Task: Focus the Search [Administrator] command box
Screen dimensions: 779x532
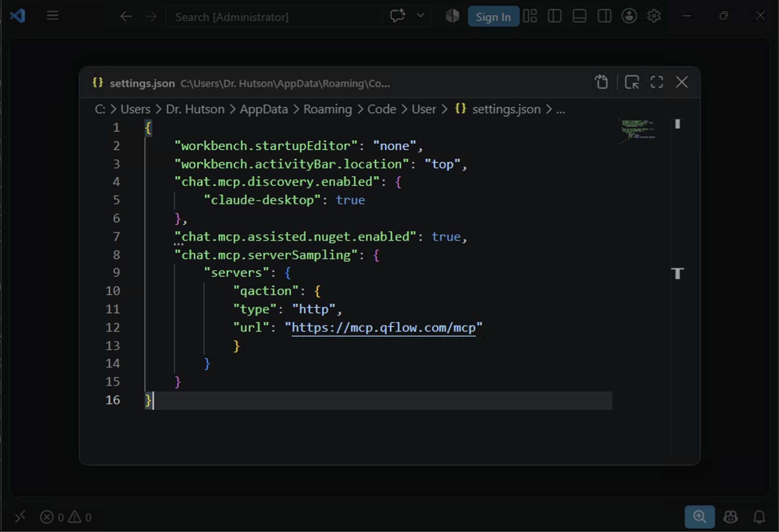Action: coord(275,17)
